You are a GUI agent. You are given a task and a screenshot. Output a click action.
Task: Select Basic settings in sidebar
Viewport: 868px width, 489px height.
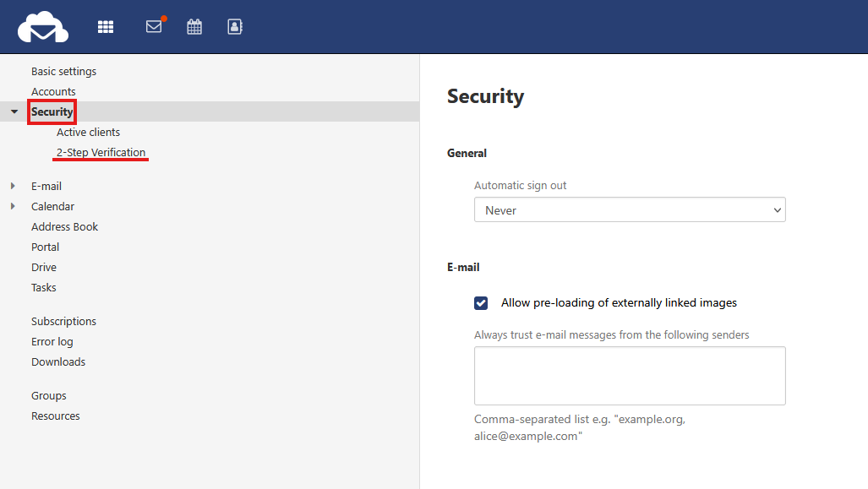63,71
